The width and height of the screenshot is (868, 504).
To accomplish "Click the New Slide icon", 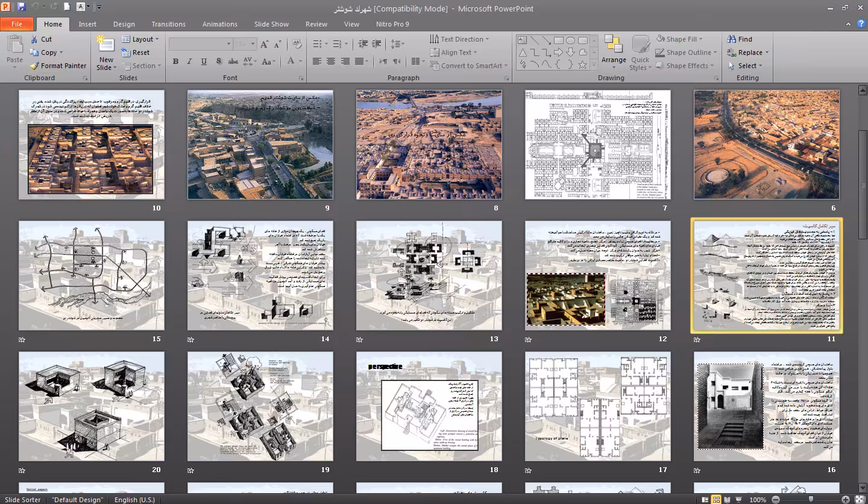I will (x=106, y=44).
